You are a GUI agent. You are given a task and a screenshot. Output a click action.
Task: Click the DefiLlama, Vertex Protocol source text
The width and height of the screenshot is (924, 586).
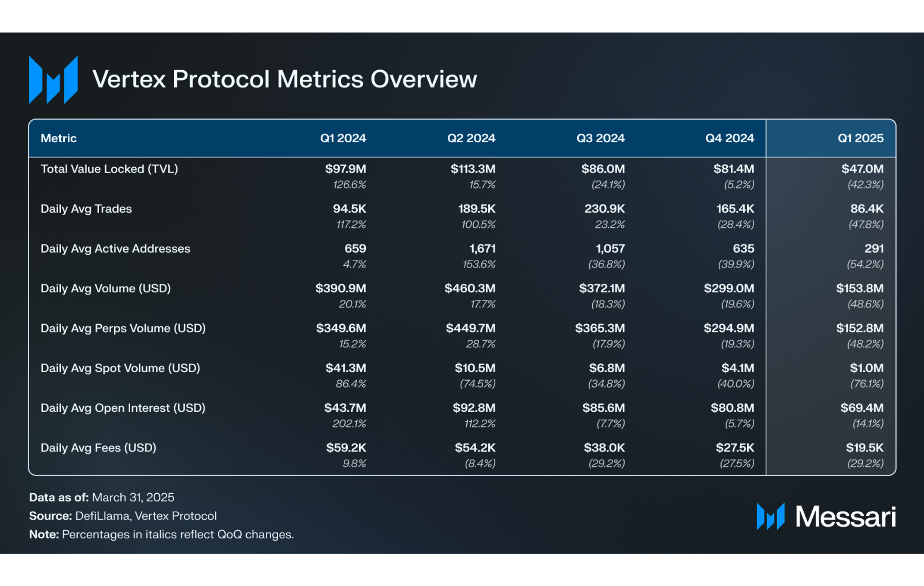click(146, 516)
